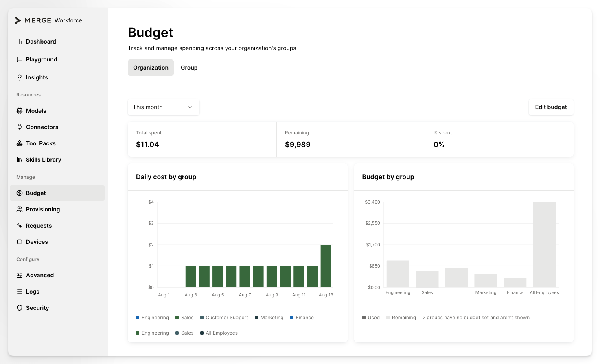Select the Models chip icon

[19, 111]
